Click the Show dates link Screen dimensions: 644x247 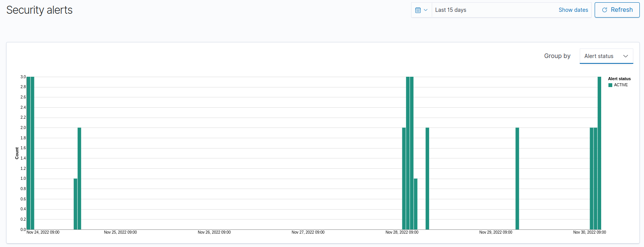(x=573, y=10)
